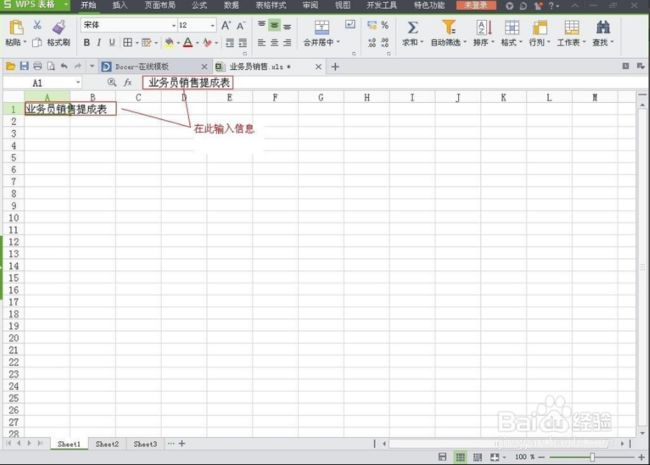Toggle italic formatting (I)

tap(99, 42)
